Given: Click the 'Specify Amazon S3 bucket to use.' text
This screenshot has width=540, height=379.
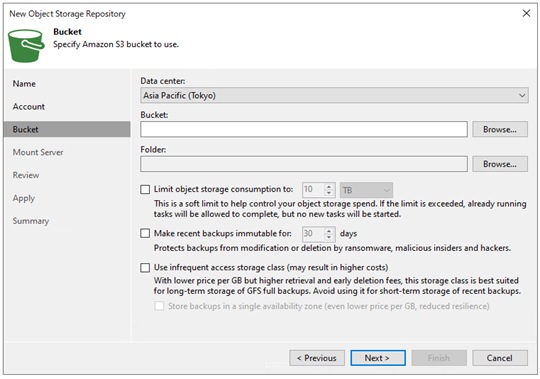Looking at the screenshot, I should (116, 44).
